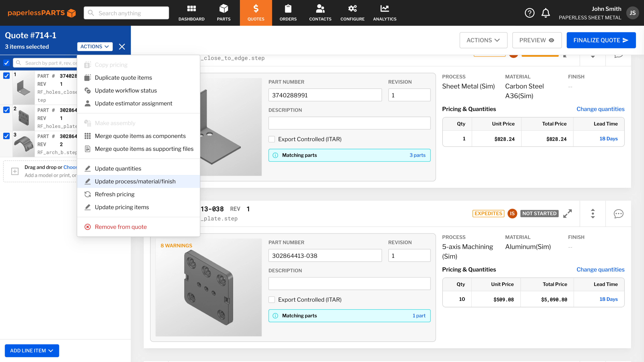Open the help question mark icon

coord(530,13)
